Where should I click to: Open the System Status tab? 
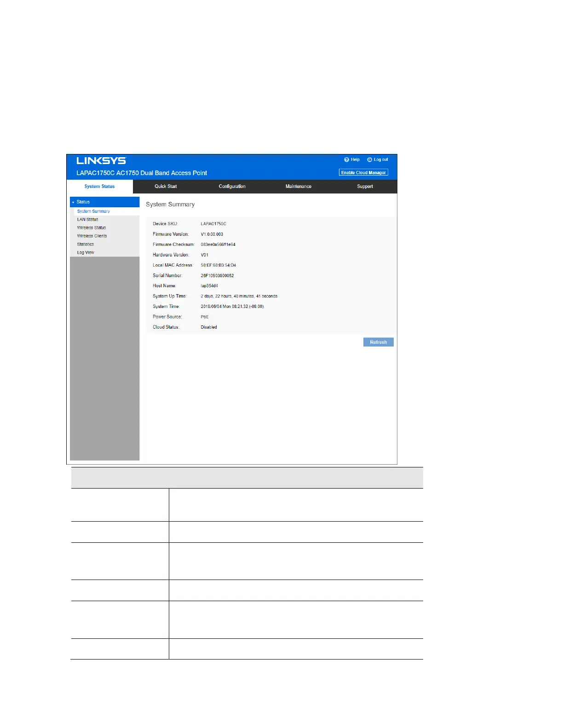pos(100,186)
